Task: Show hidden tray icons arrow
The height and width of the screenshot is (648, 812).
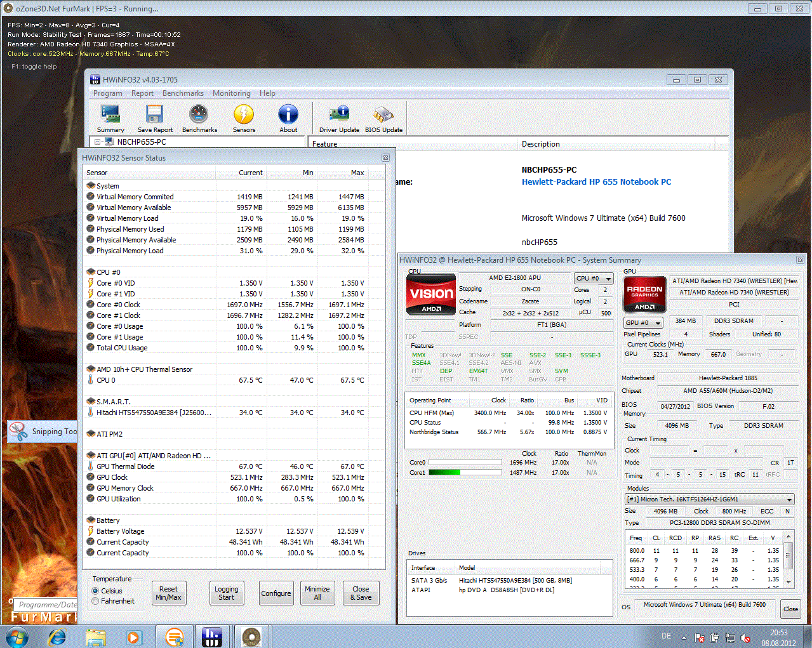Action: click(x=684, y=638)
